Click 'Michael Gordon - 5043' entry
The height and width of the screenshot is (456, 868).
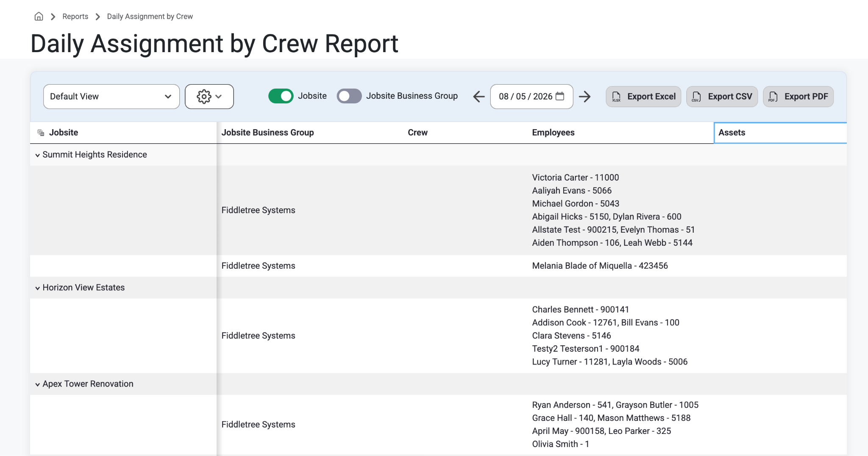coord(576,204)
